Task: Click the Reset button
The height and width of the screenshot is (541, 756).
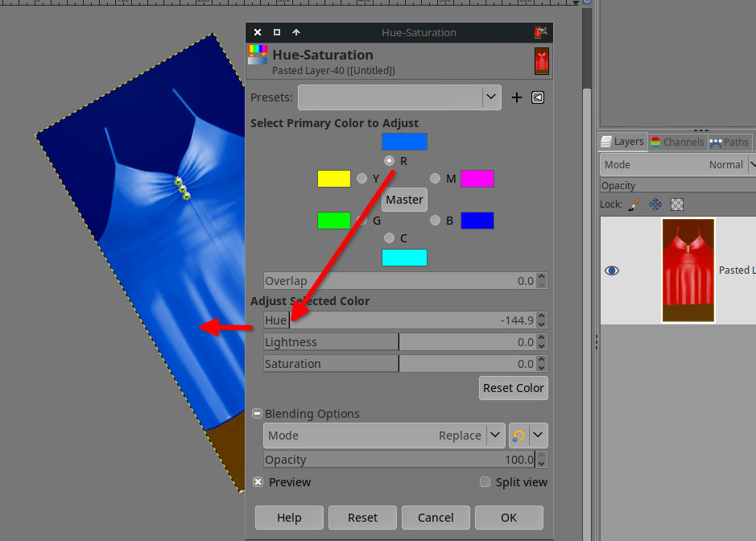Action: point(362,518)
